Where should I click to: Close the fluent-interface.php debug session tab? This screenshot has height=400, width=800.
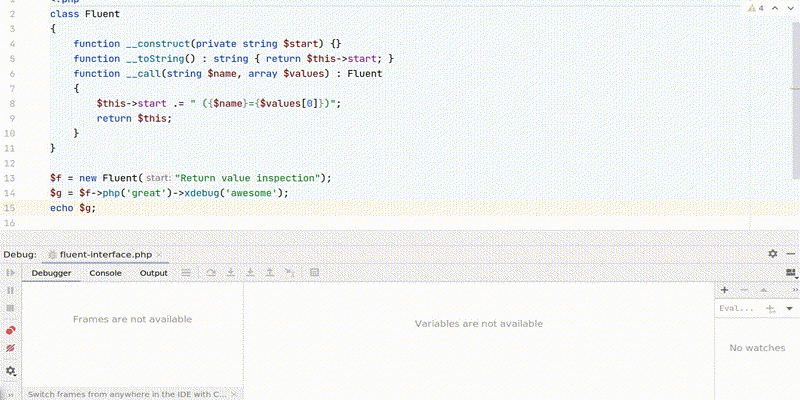[x=159, y=255]
